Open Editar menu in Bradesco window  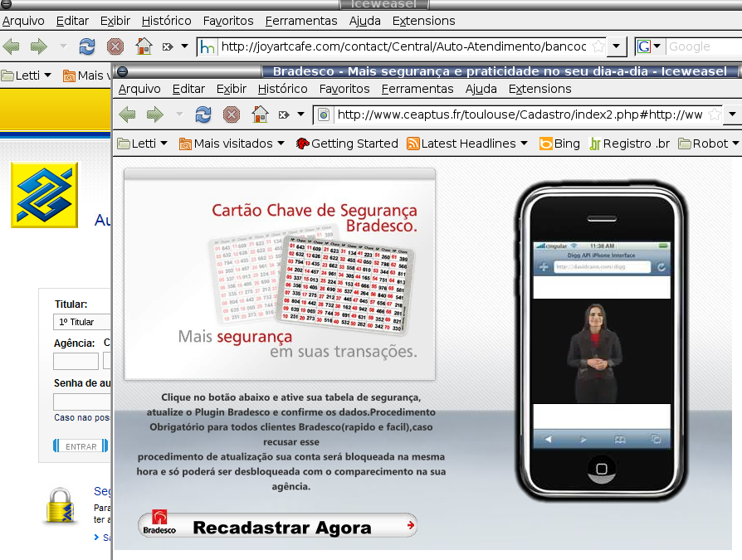coord(188,89)
